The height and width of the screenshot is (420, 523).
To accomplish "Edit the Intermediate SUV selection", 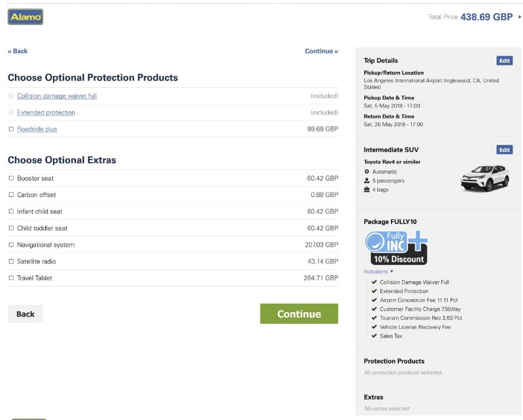I will (504, 150).
